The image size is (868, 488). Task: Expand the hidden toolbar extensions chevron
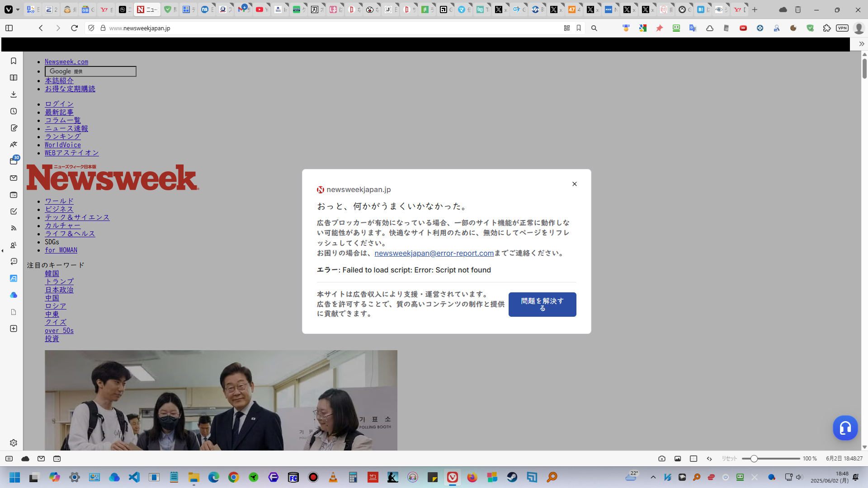pyautogui.click(x=862, y=44)
